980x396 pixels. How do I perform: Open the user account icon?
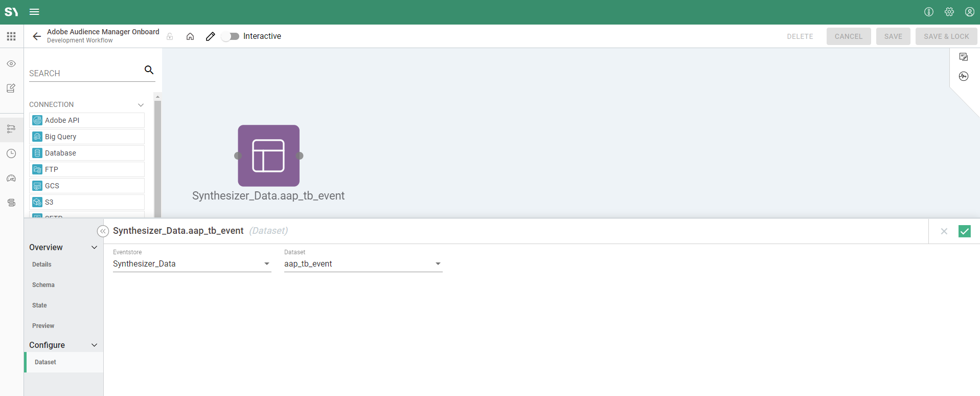tap(969, 12)
